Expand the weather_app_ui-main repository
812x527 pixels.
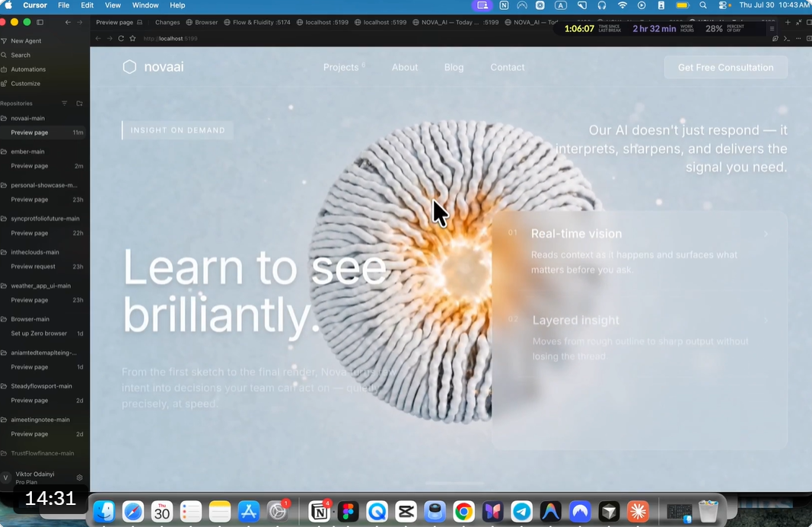tap(40, 286)
